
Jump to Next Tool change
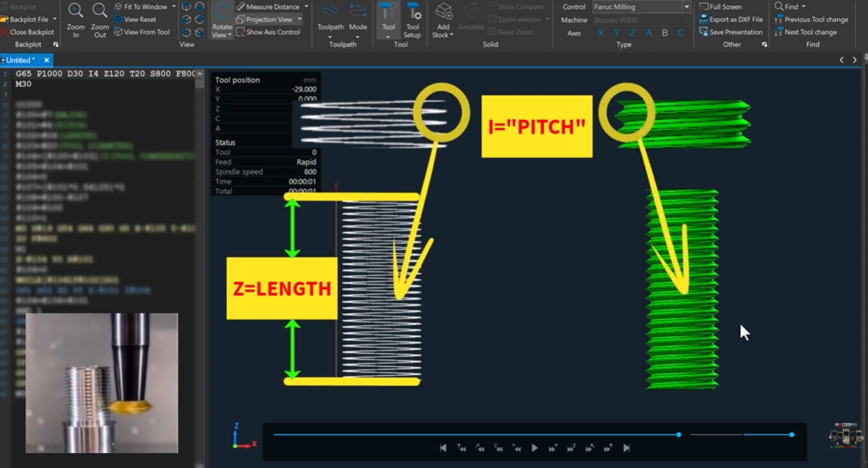[805, 32]
